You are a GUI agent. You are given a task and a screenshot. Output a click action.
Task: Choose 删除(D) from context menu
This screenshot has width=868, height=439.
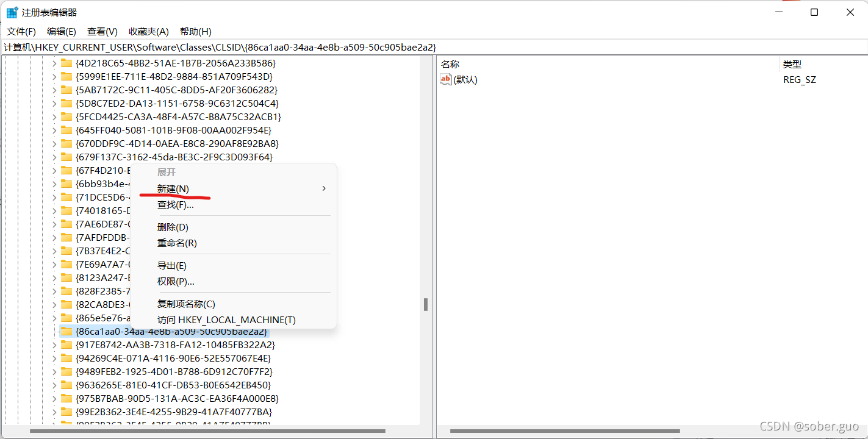click(234, 227)
